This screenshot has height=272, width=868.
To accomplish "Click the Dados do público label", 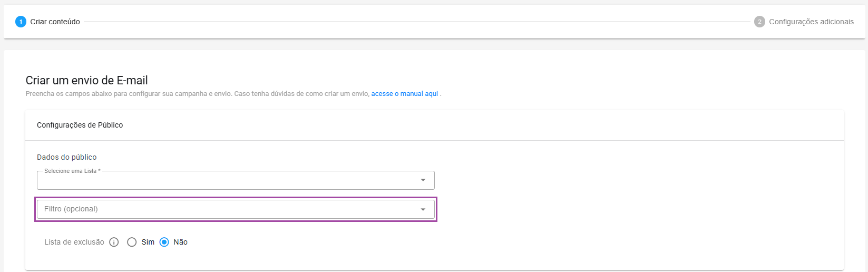I will pos(67,157).
